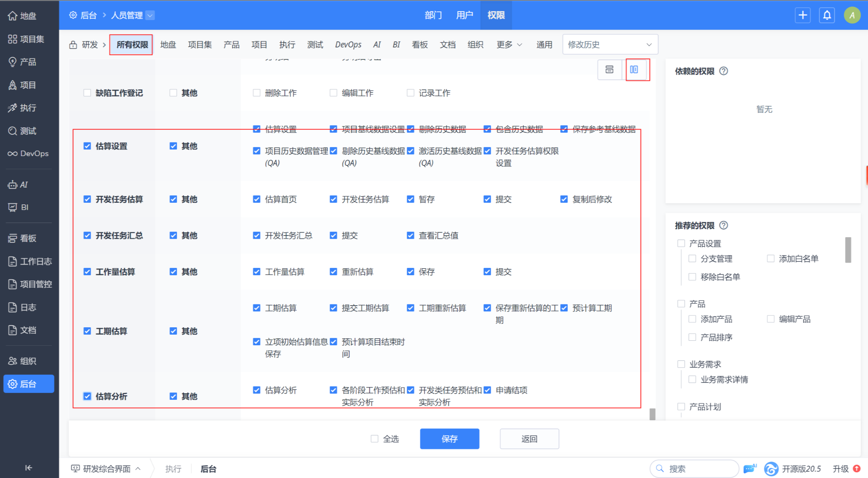Click the notification bell icon
This screenshot has width=868, height=478.
pos(827,16)
